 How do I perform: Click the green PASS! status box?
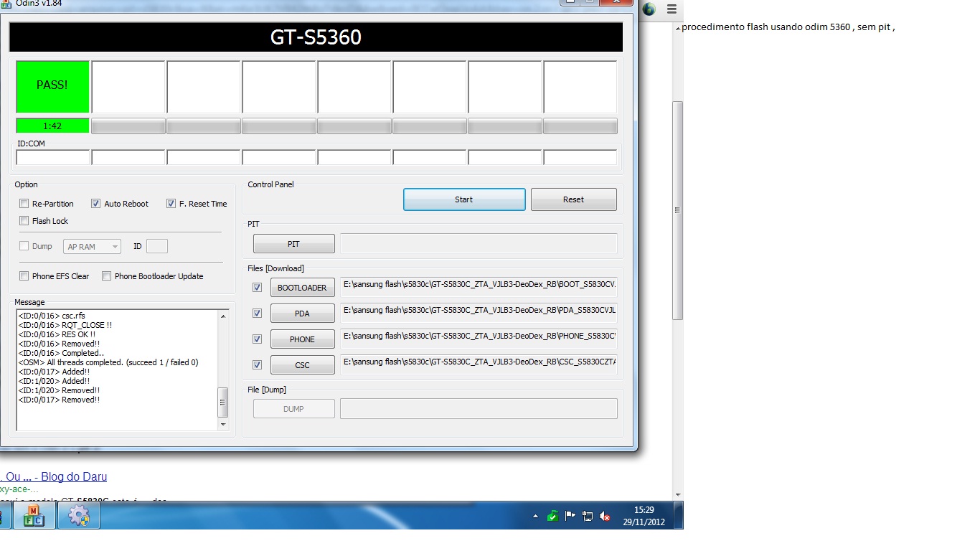[x=52, y=87]
